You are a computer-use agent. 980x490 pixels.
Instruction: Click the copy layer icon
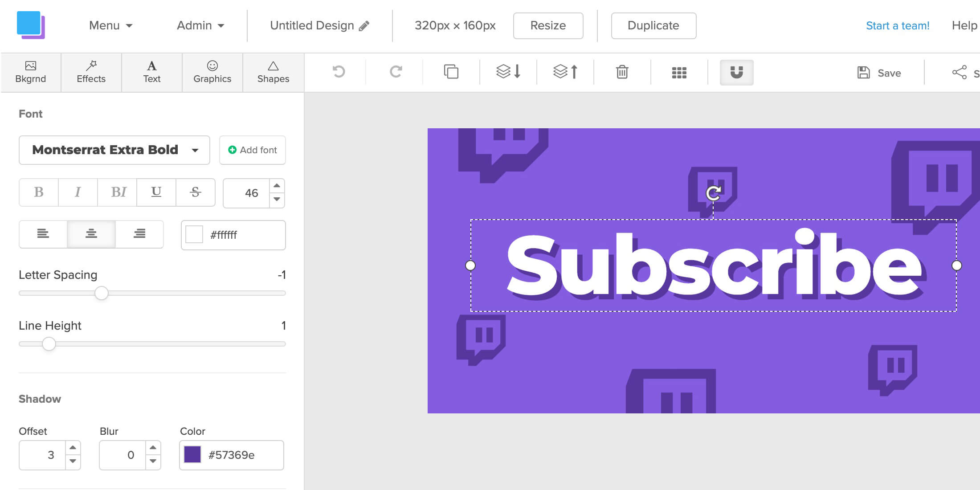[x=451, y=72]
